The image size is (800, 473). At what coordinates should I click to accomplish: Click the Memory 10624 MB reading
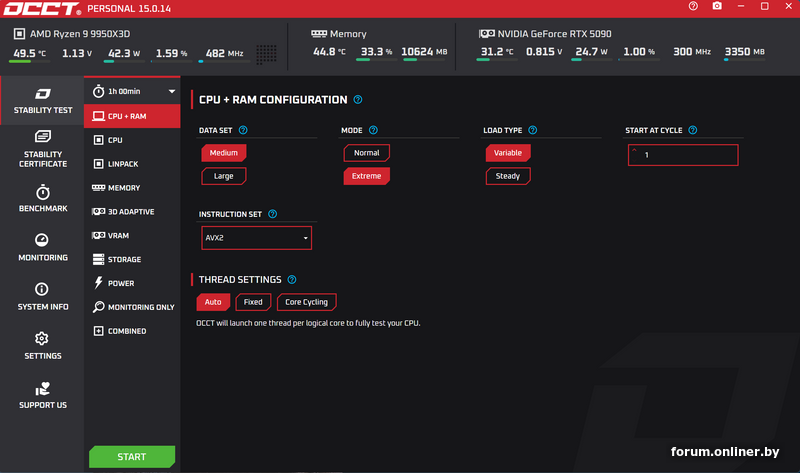coord(424,52)
